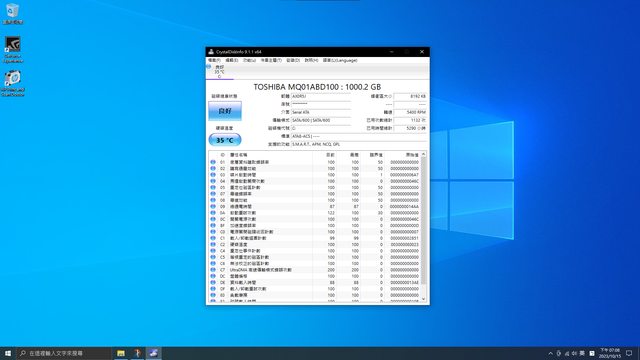Select the attribute row with ID C6
The image size is (640, 360).
315,263
